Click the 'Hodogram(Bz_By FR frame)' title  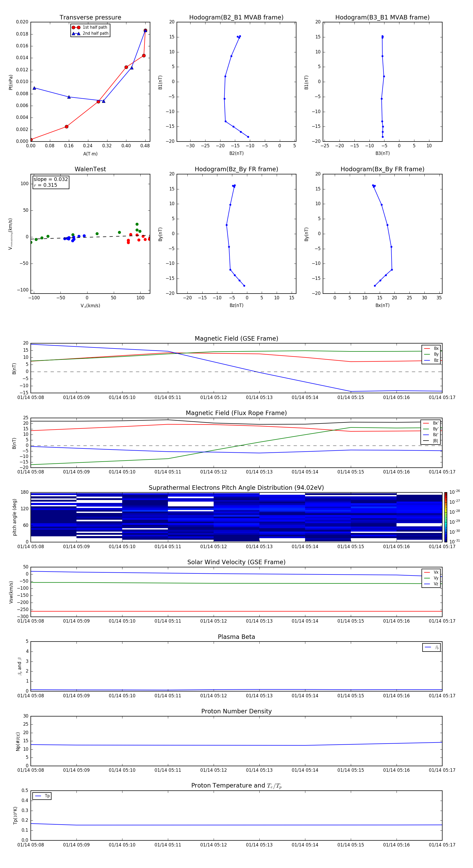coord(236,169)
